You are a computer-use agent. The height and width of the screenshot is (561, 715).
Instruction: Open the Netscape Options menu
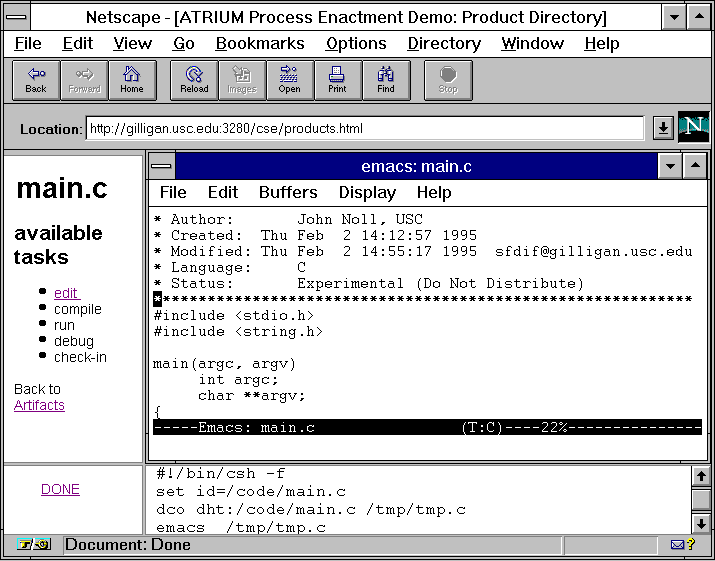tap(356, 43)
